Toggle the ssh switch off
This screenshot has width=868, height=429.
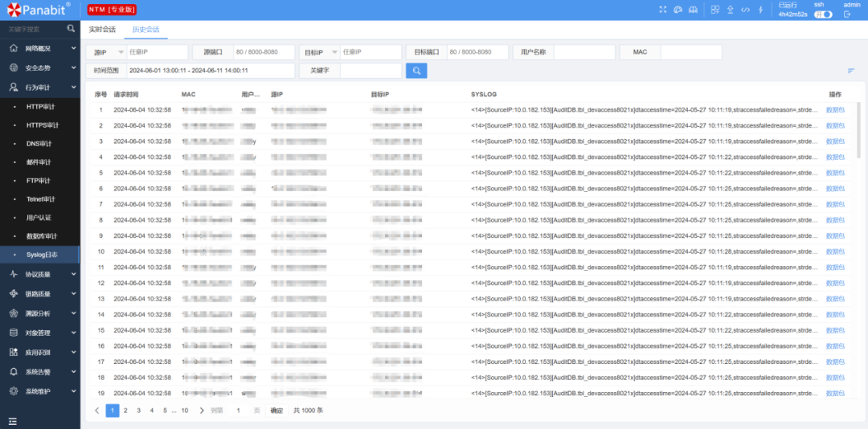tap(823, 14)
